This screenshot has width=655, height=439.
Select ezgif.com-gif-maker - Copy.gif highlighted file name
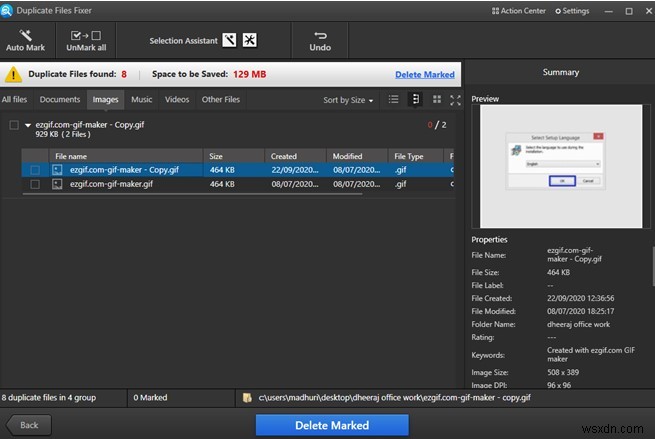[124, 170]
